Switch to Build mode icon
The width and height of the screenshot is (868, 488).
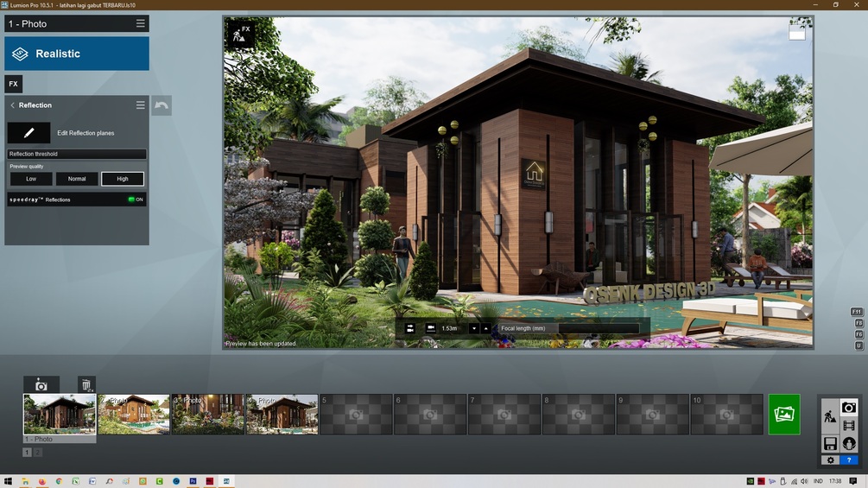[x=830, y=416]
